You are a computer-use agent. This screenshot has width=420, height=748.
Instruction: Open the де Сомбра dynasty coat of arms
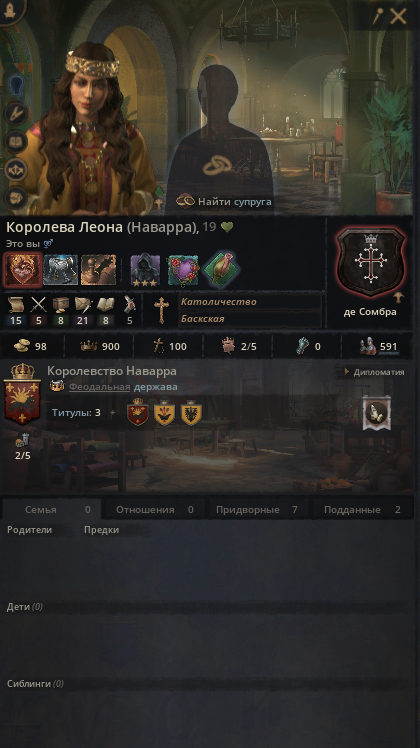[370, 262]
